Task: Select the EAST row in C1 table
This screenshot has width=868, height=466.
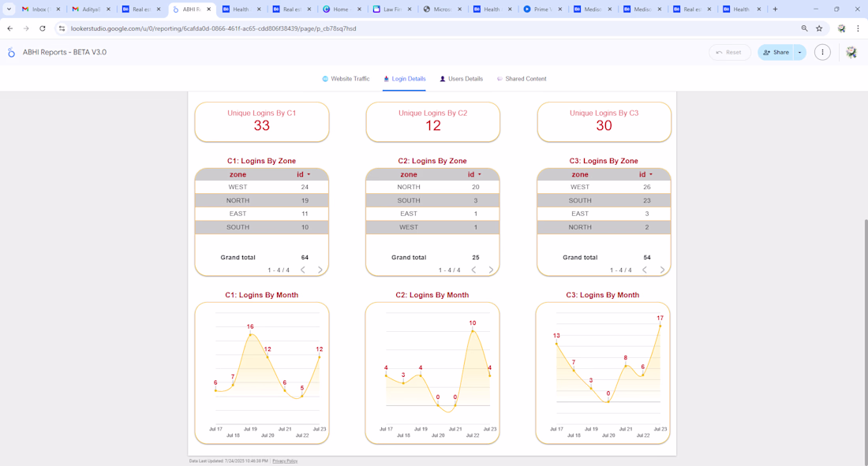Action: point(262,214)
